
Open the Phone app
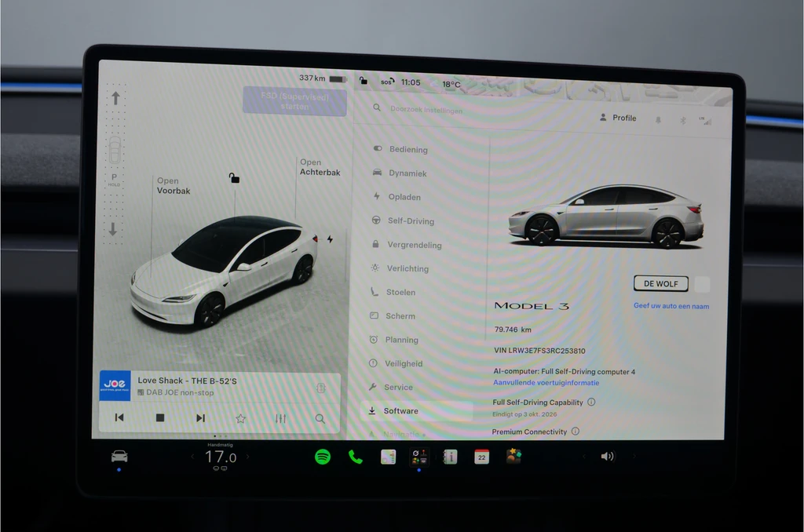[x=356, y=456]
